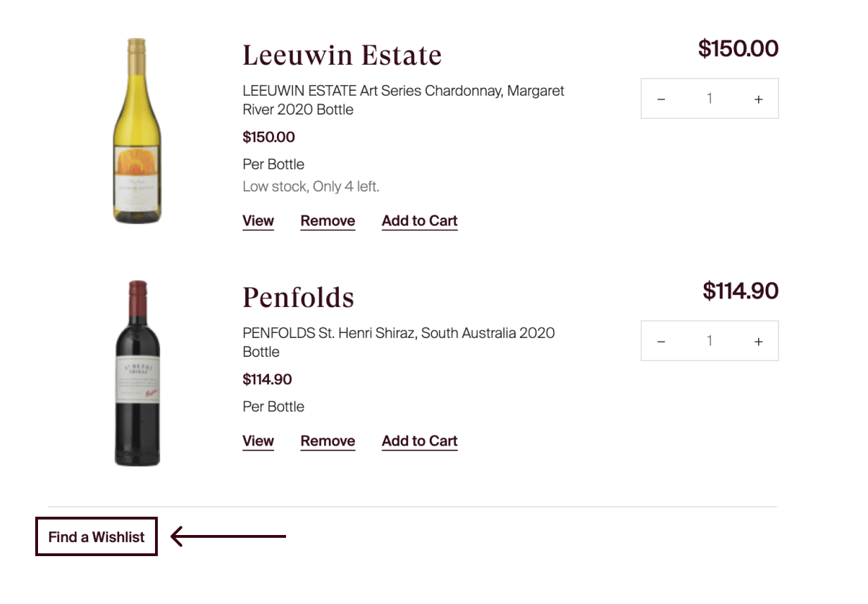The width and height of the screenshot is (868, 604).
Task: View the Penfolds St. Henri Shiraz
Action: point(258,441)
